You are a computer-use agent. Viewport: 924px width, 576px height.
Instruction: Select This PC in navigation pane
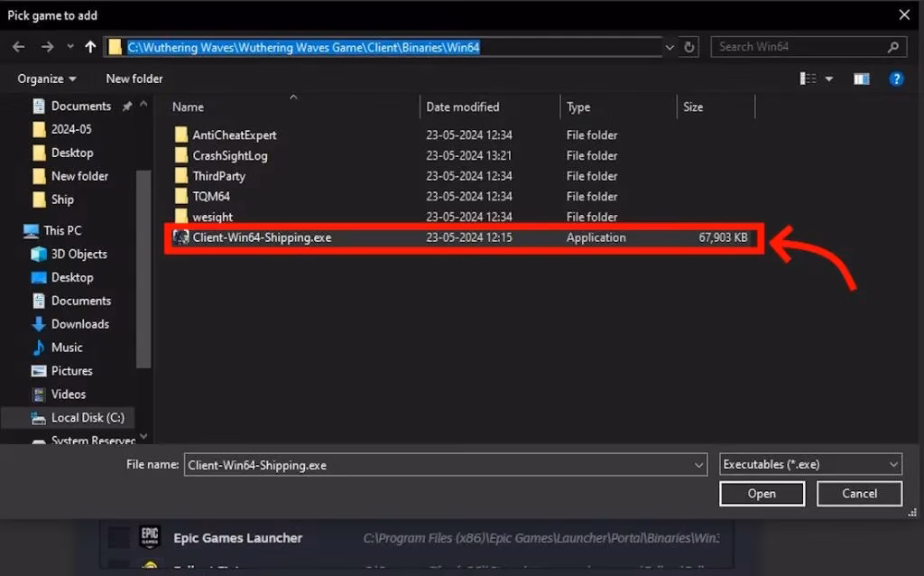pyautogui.click(x=52, y=230)
